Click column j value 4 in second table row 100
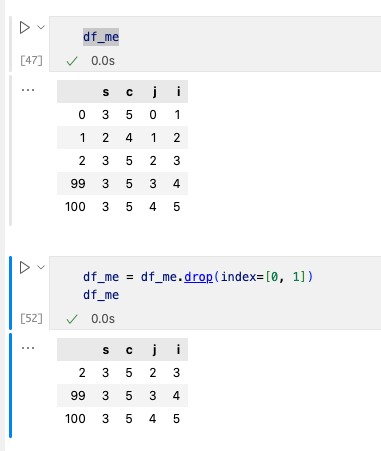The height and width of the screenshot is (451, 381). pyautogui.click(x=153, y=419)
